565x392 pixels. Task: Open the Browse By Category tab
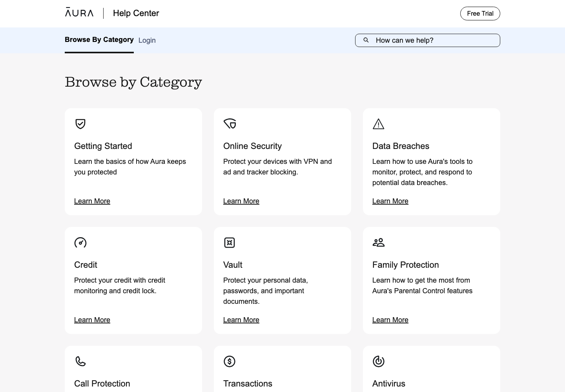point(99,40)
